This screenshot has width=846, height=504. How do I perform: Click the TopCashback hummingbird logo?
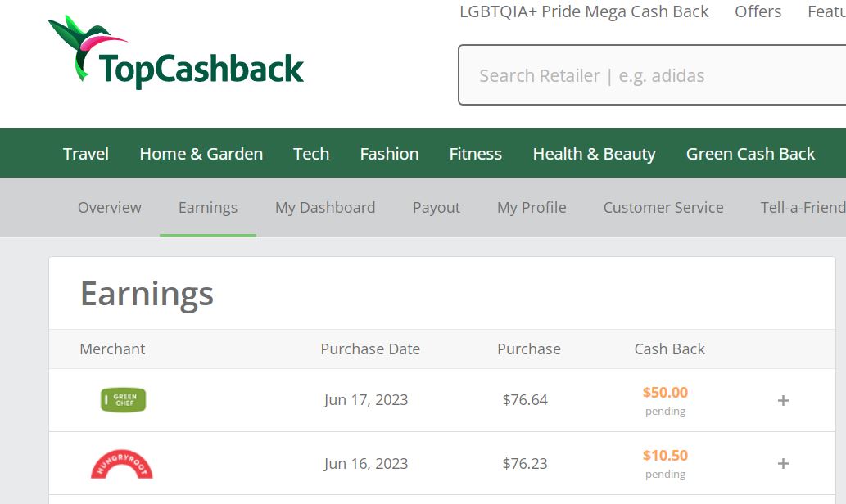click(x=176, y=52)
